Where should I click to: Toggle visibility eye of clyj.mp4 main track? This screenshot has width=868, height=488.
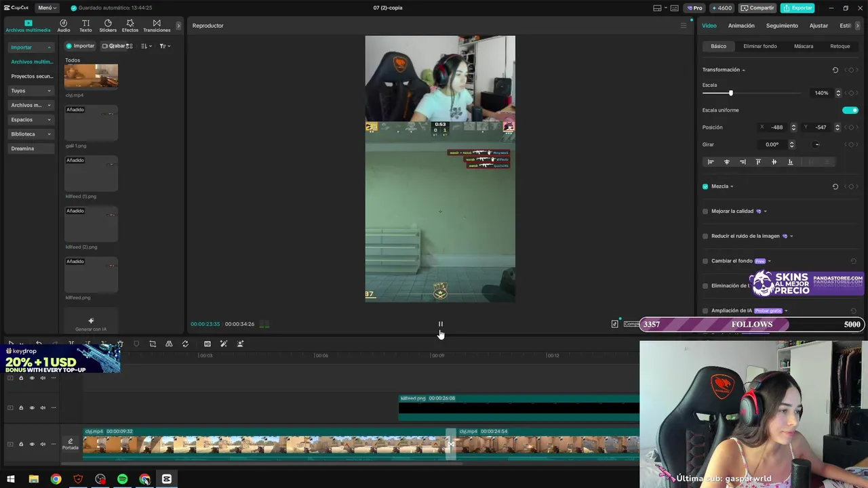pos(32,444)
